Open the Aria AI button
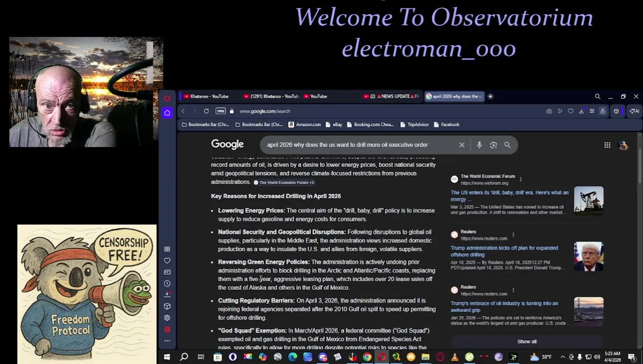643x364 pixels. coord(634,111)
